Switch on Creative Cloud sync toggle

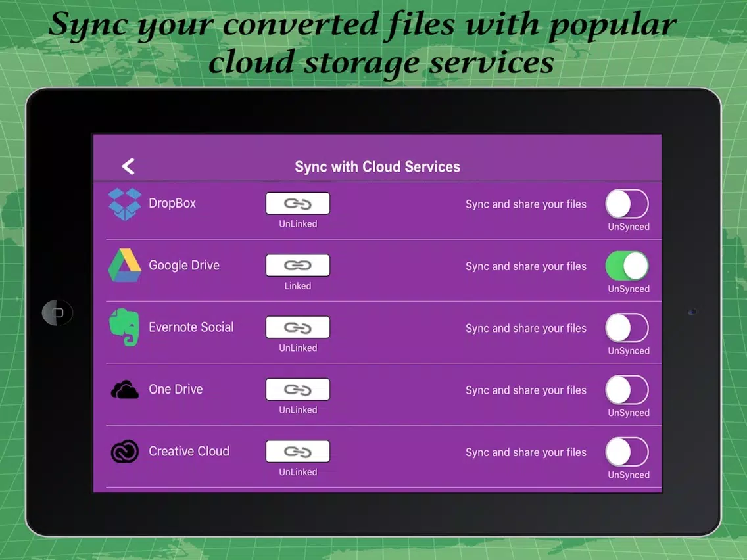627,452
